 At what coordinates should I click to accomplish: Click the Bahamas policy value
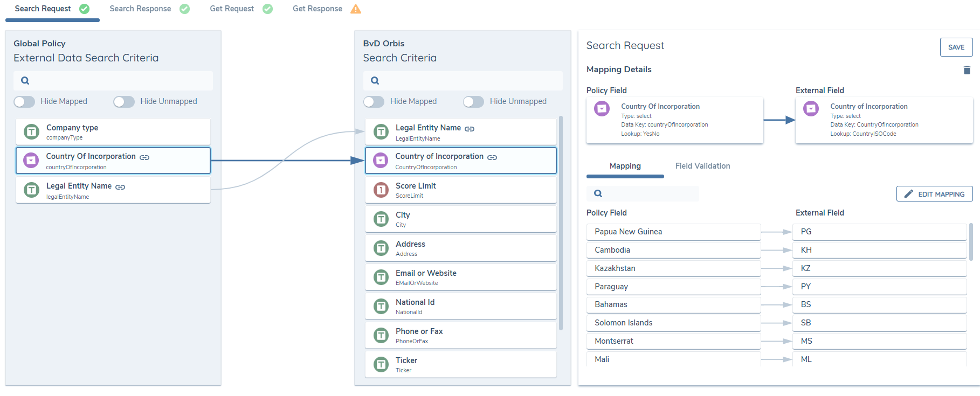[673, 304]
